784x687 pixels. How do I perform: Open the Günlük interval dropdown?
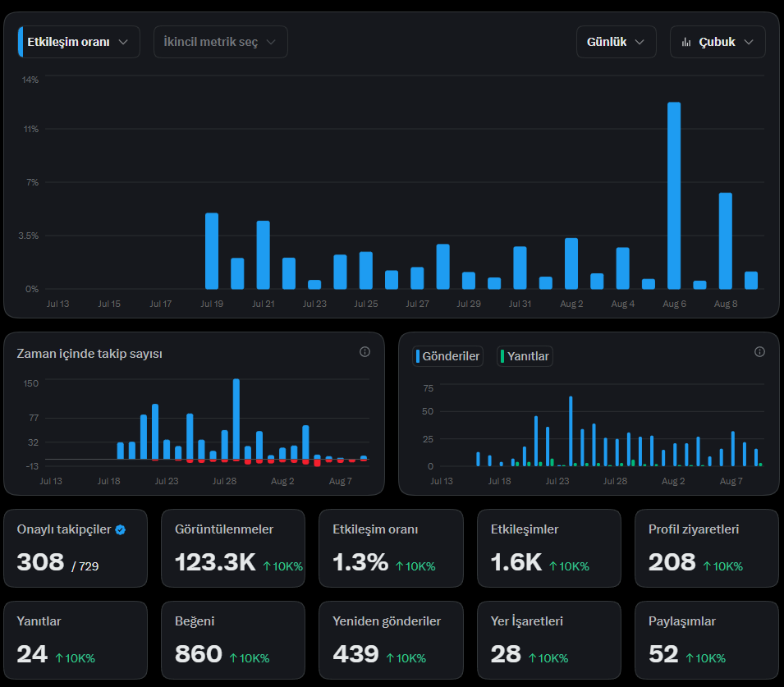pyautogui.click(x=616, y=42)
